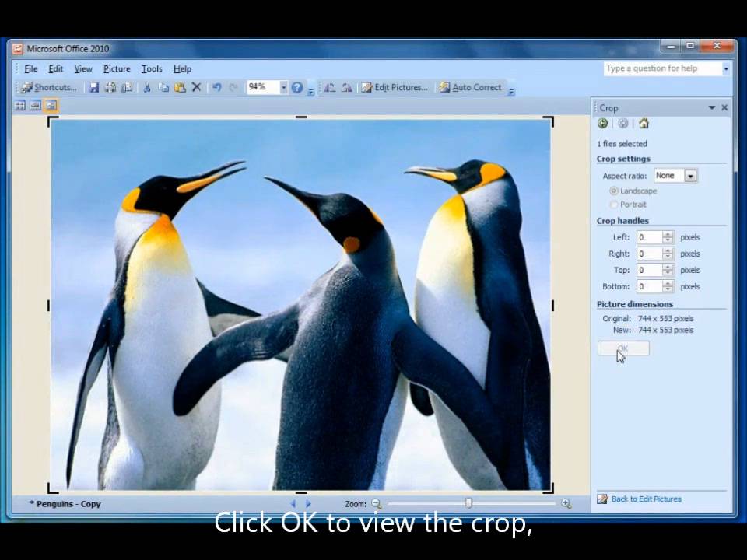Open the Crop pane menu arrow
This screenshot has width=747, height=560.
712,107
